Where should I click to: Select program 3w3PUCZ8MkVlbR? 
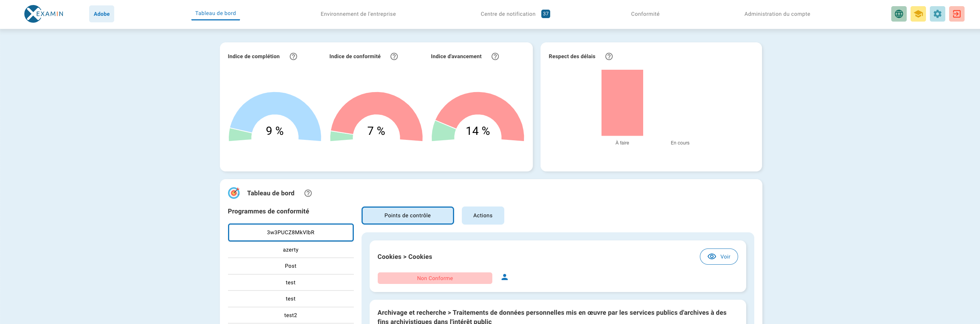pyautogui.click(x=291, y=232)
